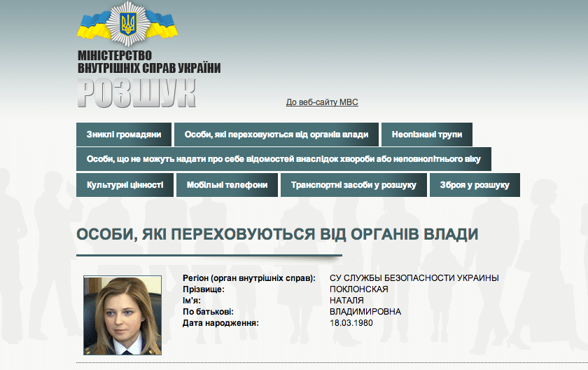The width and height of the screenshot is (588, 370).
Task: Open Транспортні засоби у розшуку section
Action: pos(353,185)
